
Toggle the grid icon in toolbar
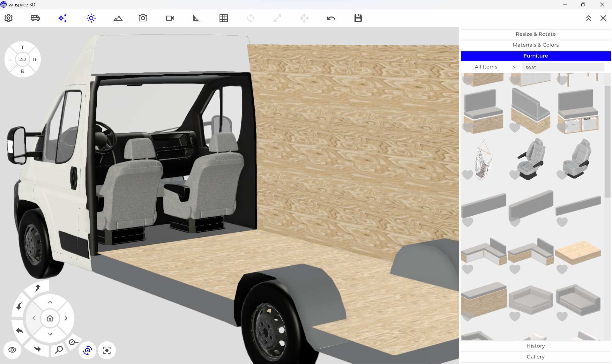[x=224, y=18]
